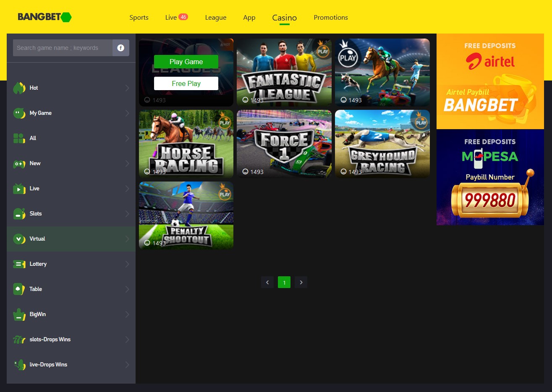Select page 1 in pagination
The image size is (552, 392).
(284, 282)
